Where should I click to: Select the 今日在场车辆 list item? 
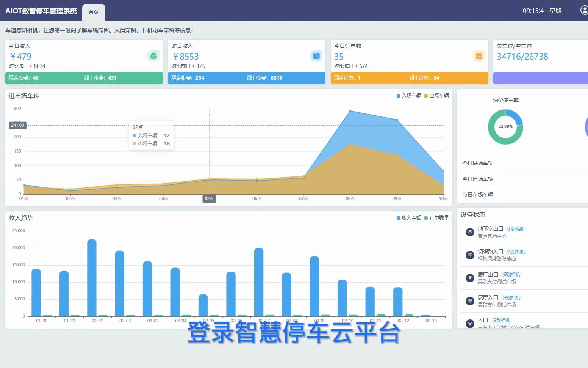(x=478, y=195)
